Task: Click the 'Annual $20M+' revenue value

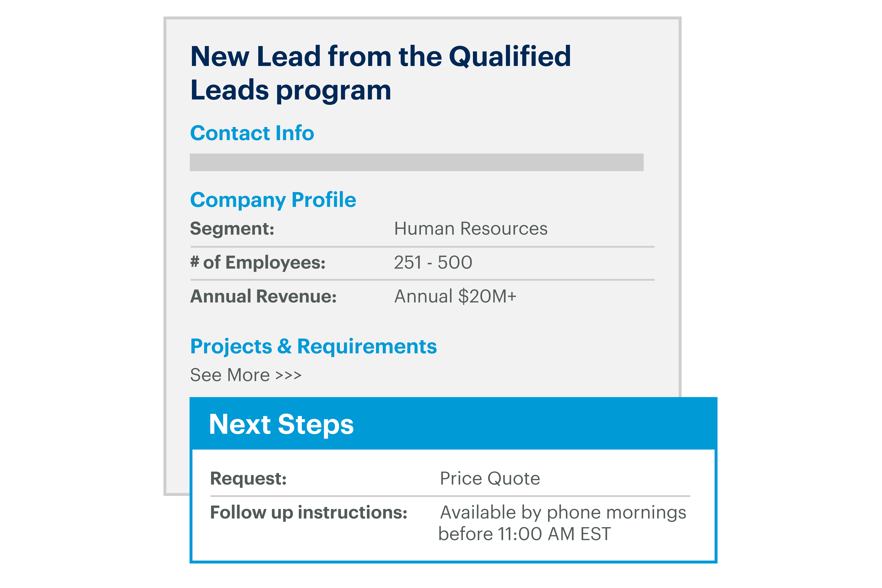Action: click(x=455, y=296)
